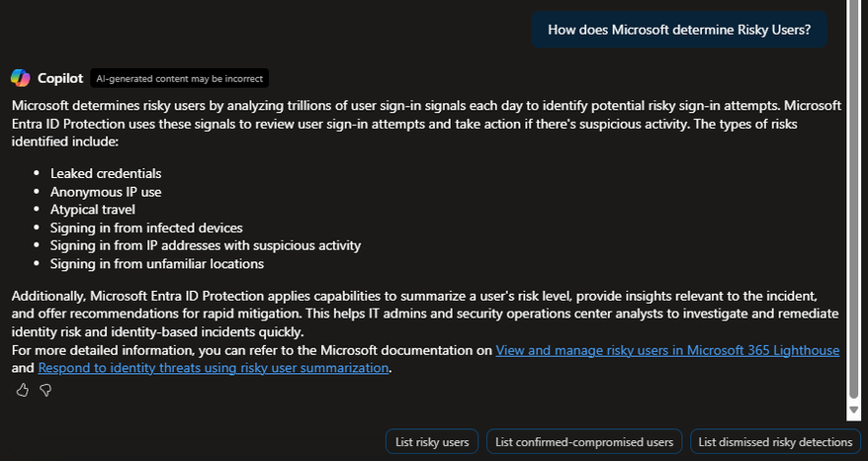Click Signing in from unfamiliar locations bullet
This screenshot has height=461, width=868.
(x=156, y=264)
